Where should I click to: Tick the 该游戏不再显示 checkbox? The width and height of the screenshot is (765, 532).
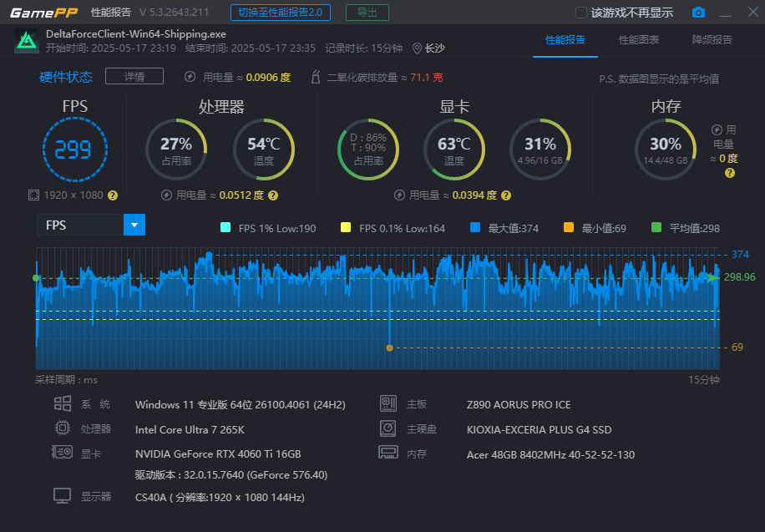(x=581, y=13)
